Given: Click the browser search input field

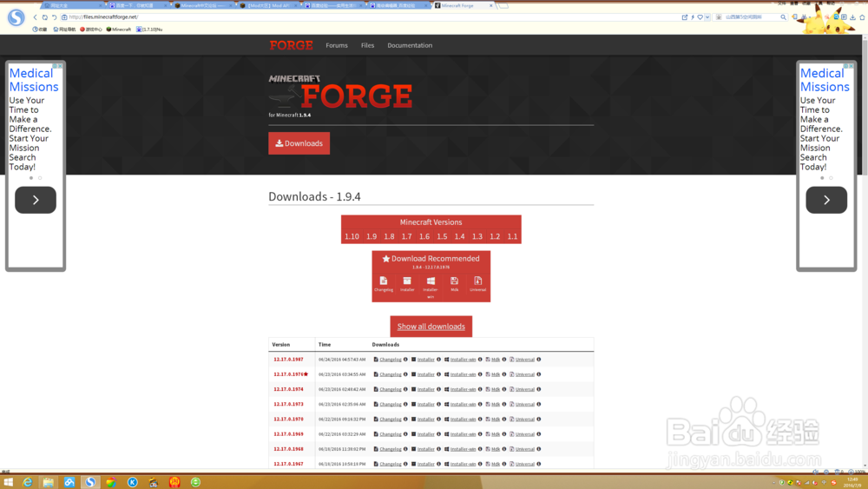Looking at the screenshot, I should click(x=750, y=17).
